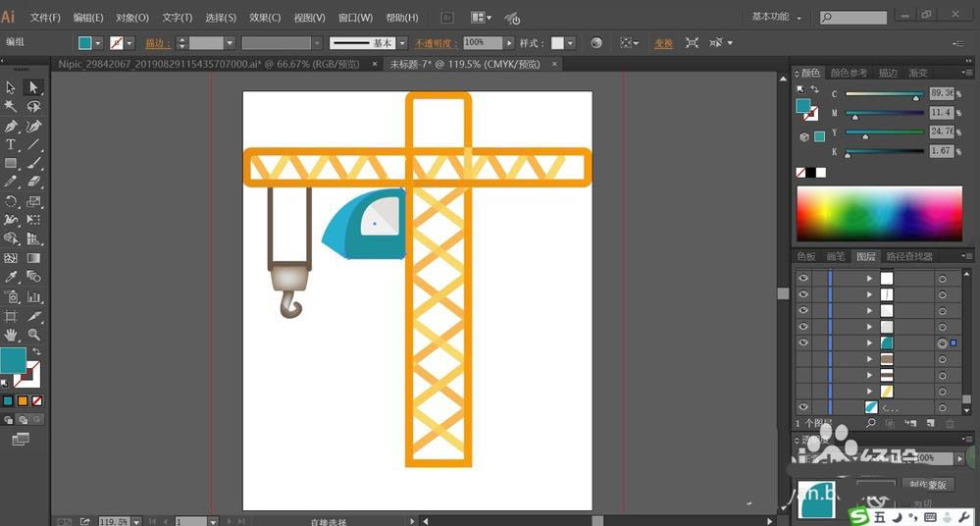The image size is (980, 526).
Task: Swap fill and stroke in toolbox
Action: click(37, 351)
